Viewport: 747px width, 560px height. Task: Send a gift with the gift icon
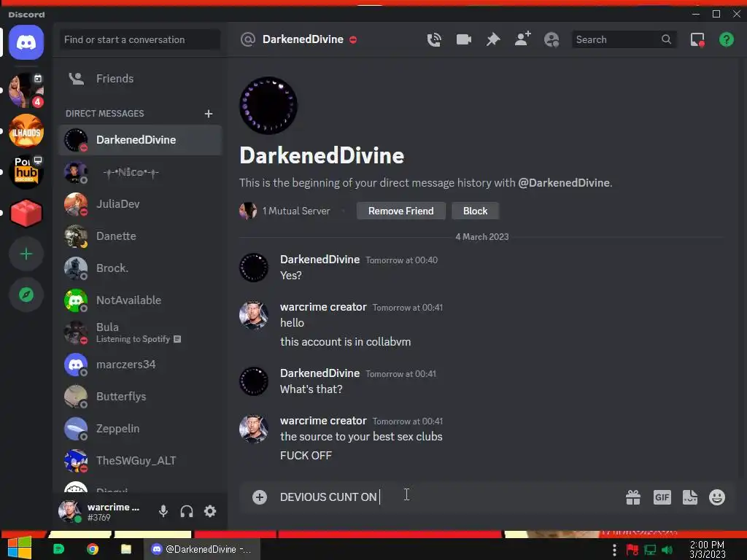633,497
